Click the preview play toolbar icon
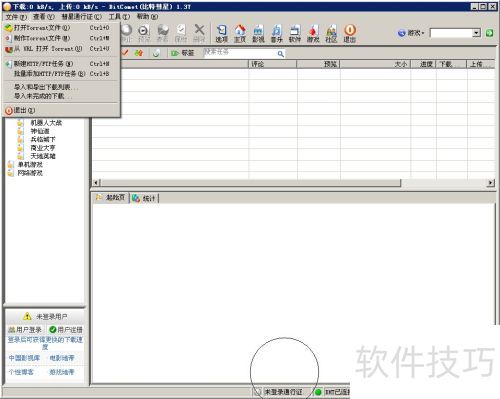Screen dimensions: 500x399 click(x=144, y=33)
